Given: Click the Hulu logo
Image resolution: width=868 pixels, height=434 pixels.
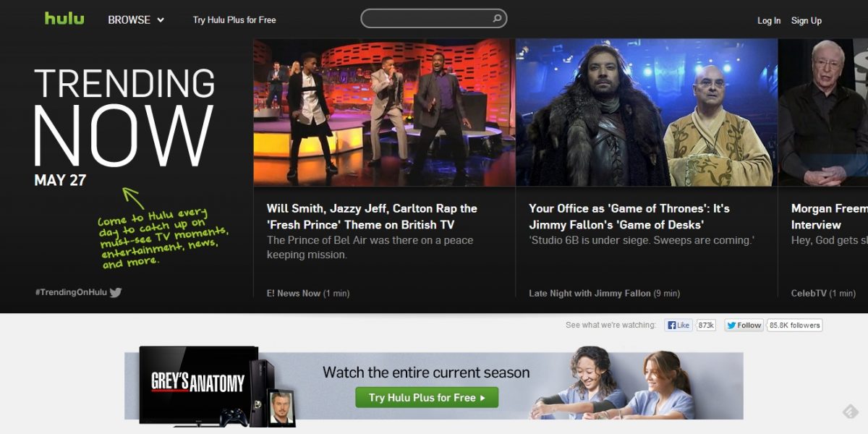Looking at the screenshot, I should pos(64,18).
